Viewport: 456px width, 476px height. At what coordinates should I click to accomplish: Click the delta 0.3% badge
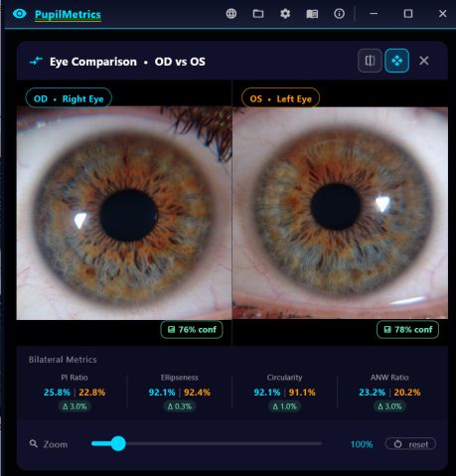180,406
